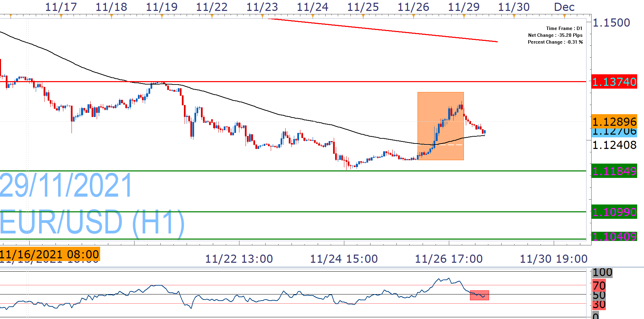Screen dimensions: 644x319
Task: Select the 1.10409 price level label
Action: click(614, 236)
